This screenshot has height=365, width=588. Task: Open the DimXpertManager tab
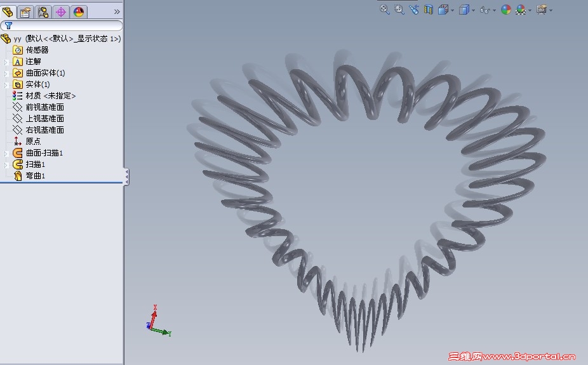[x=61, y=12]
